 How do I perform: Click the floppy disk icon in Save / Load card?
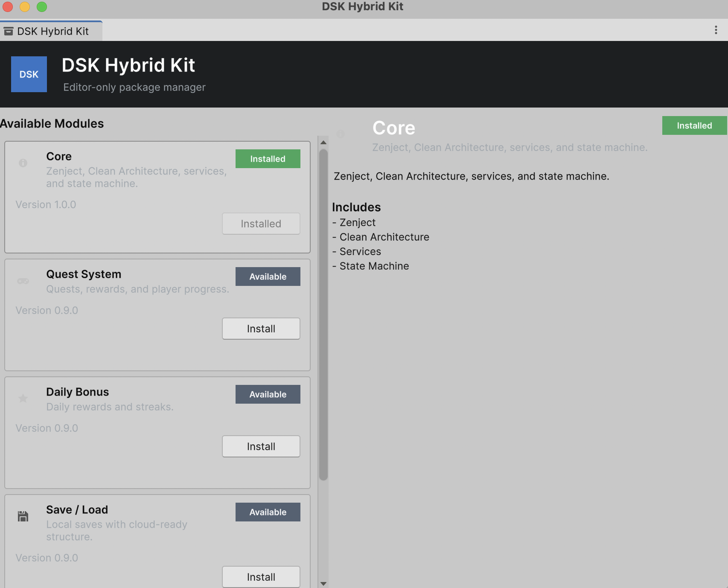coord(23,516)
